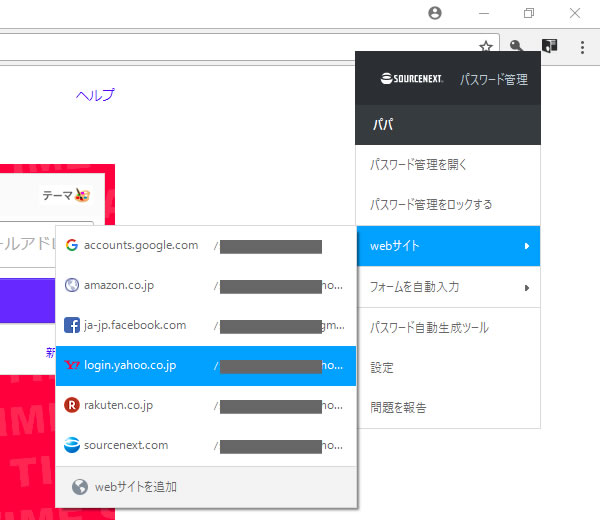This screenshot has height=520, width=600.
Task: Open the ヘルプ link
Action: click(95, 95)
